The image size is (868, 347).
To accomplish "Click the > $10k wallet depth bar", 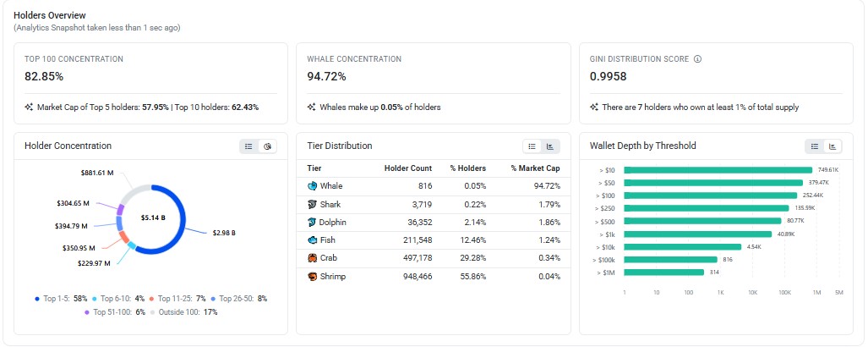I will pyautogui.click(x=683, y=246).
